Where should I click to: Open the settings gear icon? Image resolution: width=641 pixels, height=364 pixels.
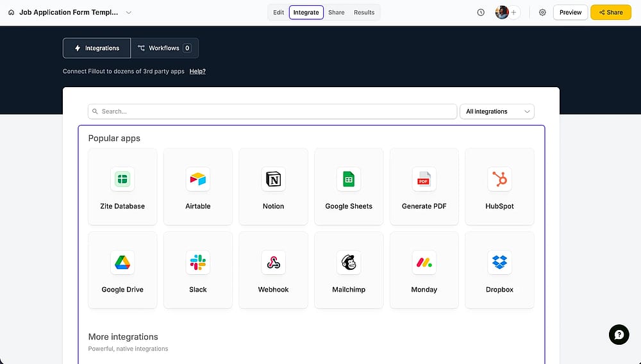click(542, 12)
